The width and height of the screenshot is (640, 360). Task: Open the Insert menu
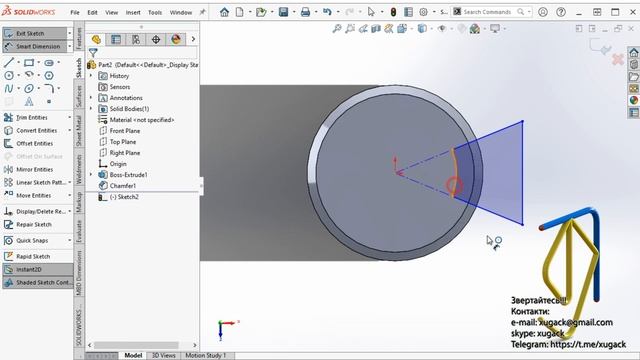click(133, 13)
